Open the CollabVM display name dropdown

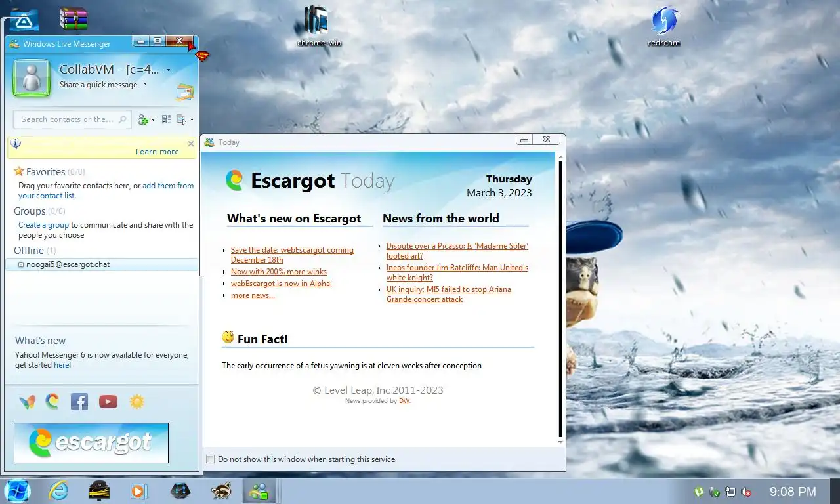pos(169,70)
